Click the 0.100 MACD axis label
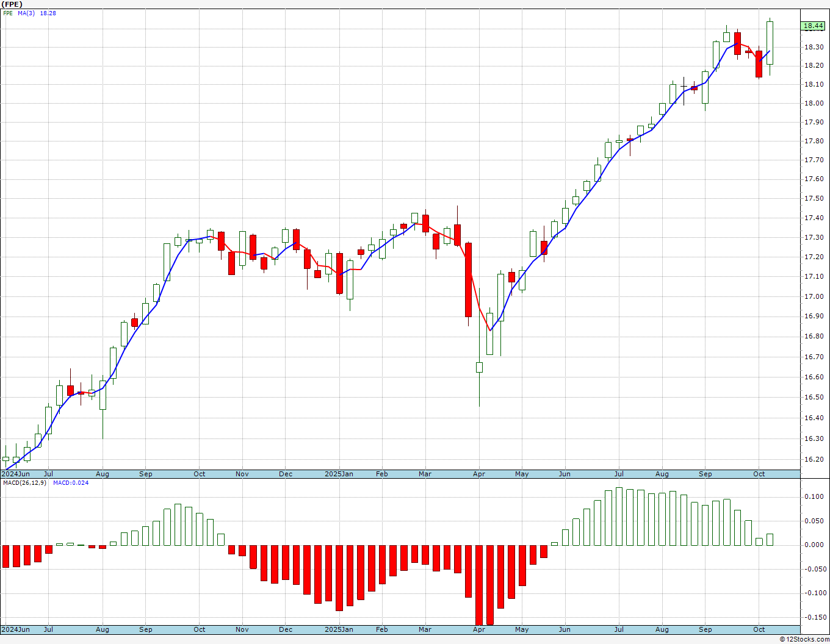 pos(813,496)
